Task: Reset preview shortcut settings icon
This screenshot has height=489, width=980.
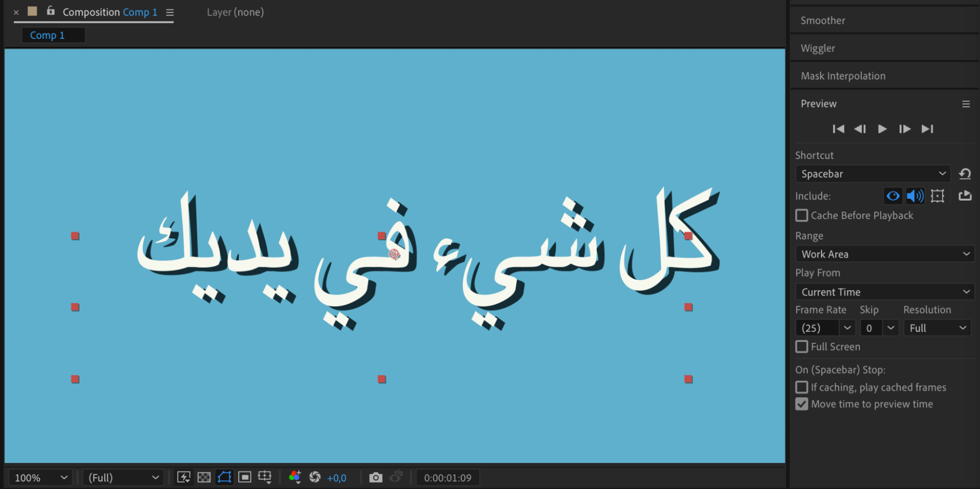Action: [x=965, y=174]
